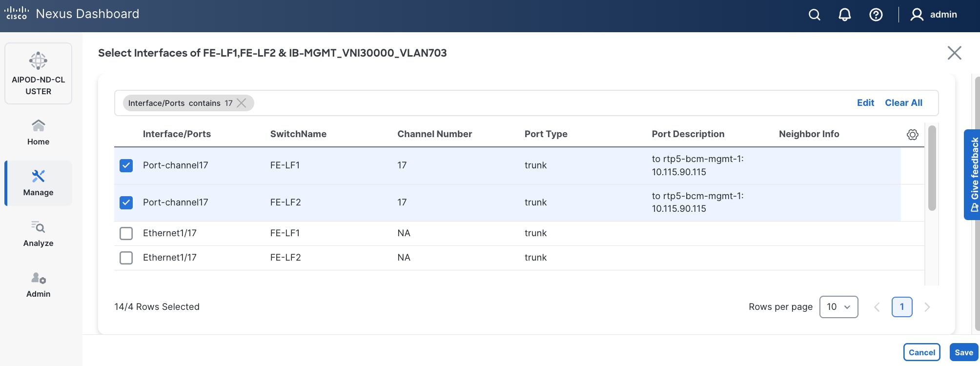Screen dimensions: 980x366
Task: Uncheck Port-channel17 on FE-LF2
Action: pyautogui.click(x=126, y=203)
